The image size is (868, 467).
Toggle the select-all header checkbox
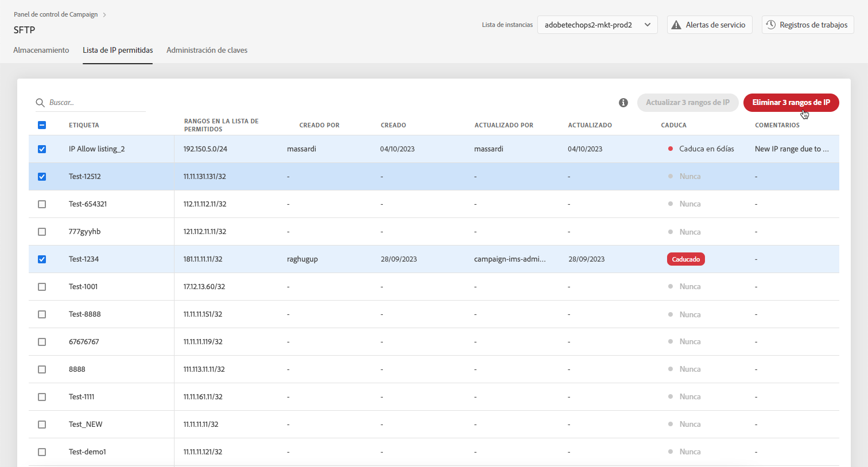(x=42, y=125)
